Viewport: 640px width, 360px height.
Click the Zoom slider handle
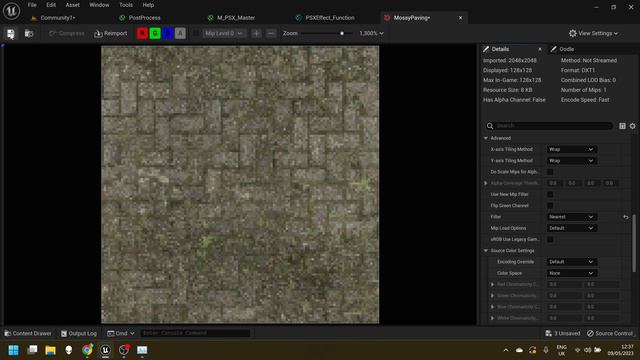(342, 33)
